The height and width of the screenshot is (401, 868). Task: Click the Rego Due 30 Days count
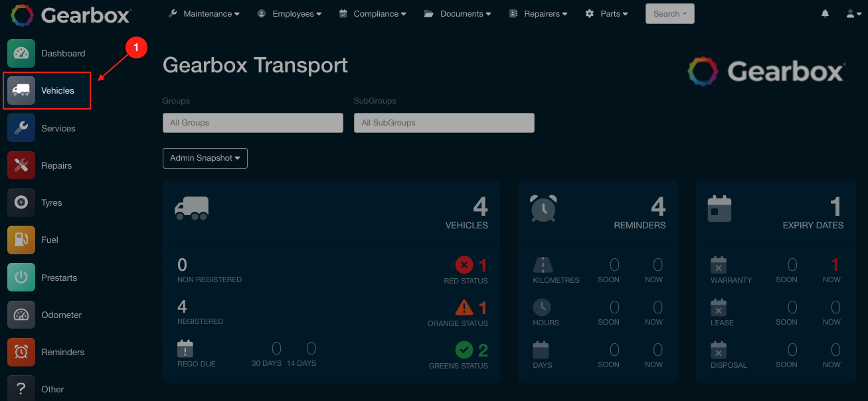(x=276, y=349)
